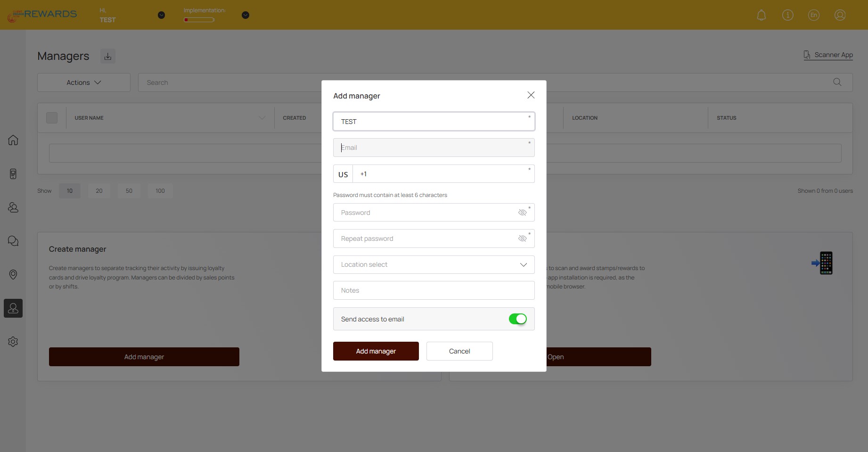Open the locations pin icon in the sidebar
The image size is (868, 452).
[x=13, y=274]
